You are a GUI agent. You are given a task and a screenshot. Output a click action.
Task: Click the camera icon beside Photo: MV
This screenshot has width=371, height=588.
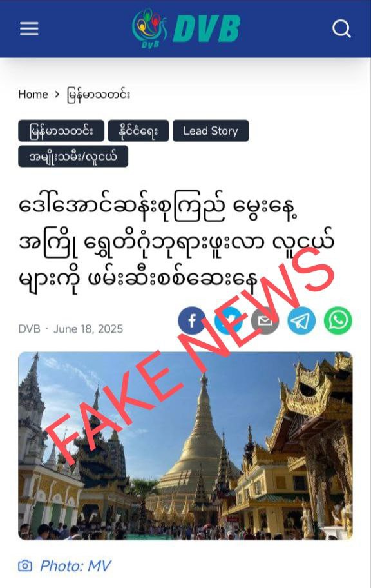[25, 565]
